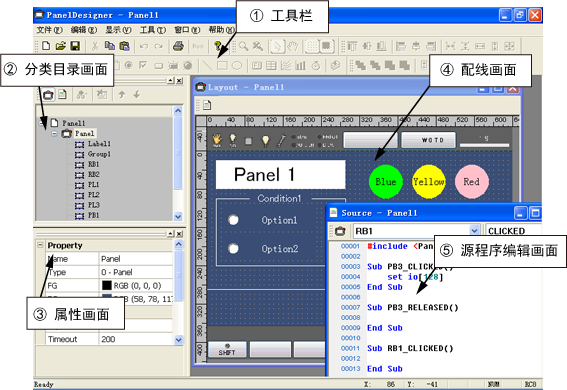The image size is (567, 390).
Task: Click the Cut scissors icon
Action: coord(95,46)
